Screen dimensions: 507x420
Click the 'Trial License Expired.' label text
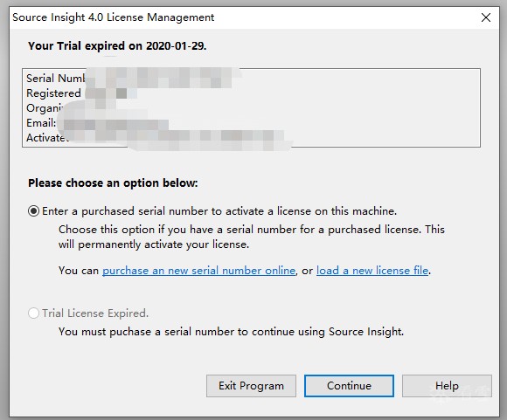click(95, 313)
